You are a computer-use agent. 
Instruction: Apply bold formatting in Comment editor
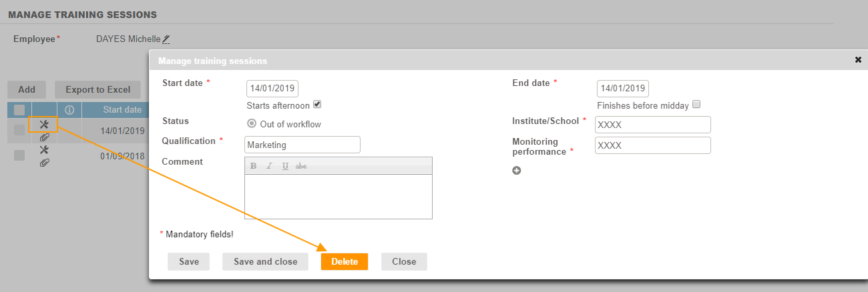point(253,166)
